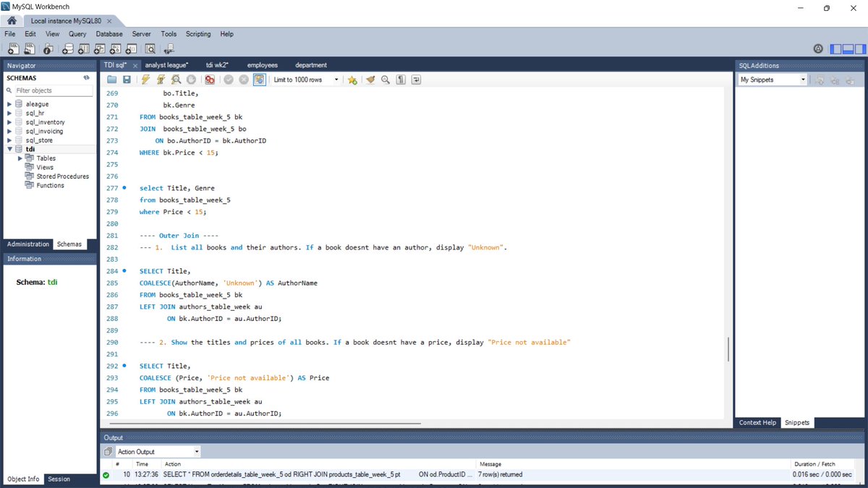Expand the sql_hr schema
This screenshot has width=868, height=488.
[x=9, y=113]
